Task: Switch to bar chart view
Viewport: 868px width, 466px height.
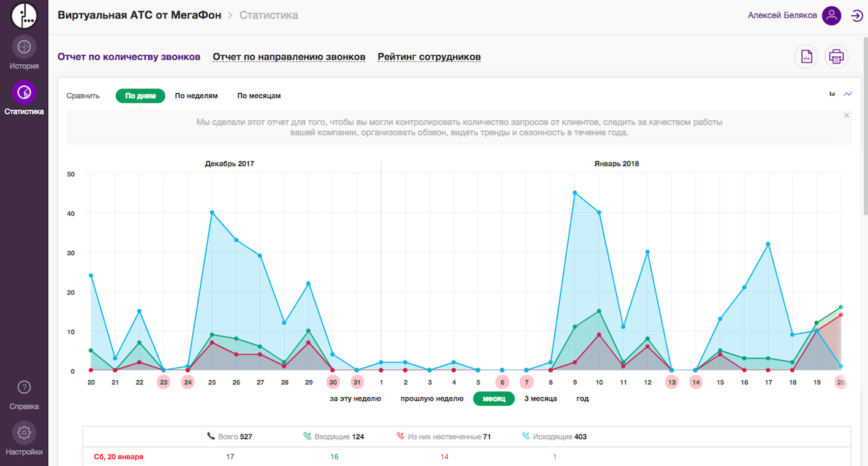Action: pos(832,94)
